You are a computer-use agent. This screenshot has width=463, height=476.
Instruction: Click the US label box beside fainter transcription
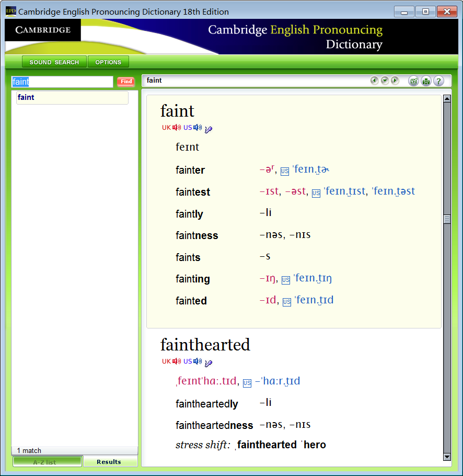click(285, 171)
